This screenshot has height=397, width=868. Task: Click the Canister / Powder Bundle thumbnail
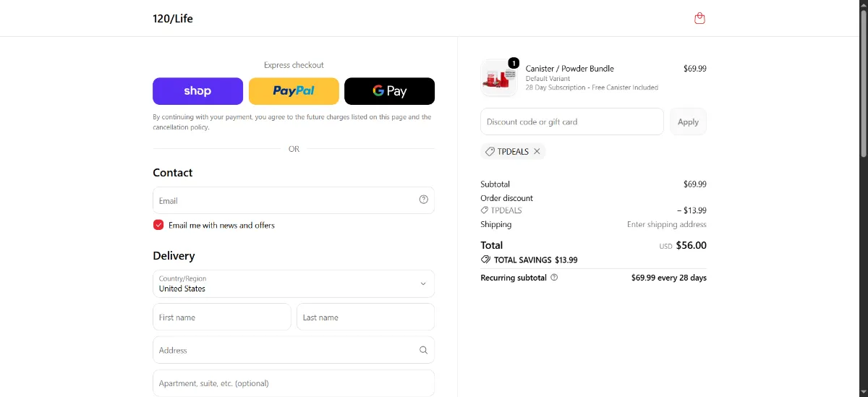click(x=499, y=78)
